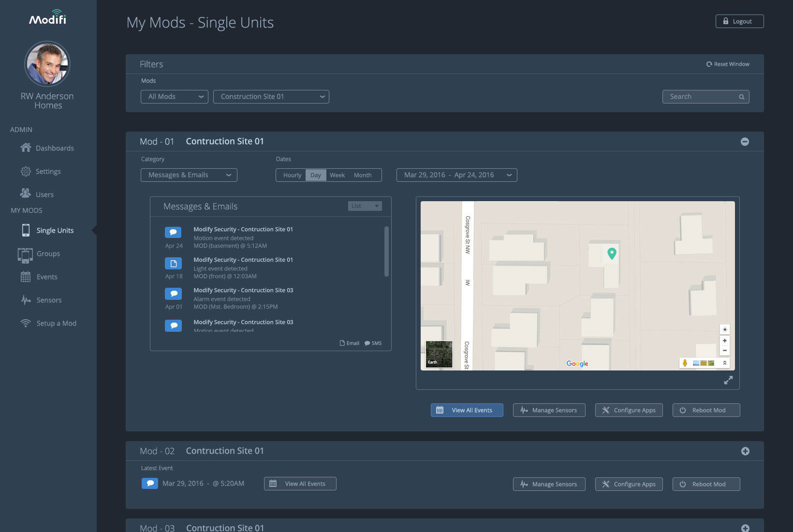Screen dimensions: 793x532
Task: Open Events in sidebar
Action: [39, 277]
